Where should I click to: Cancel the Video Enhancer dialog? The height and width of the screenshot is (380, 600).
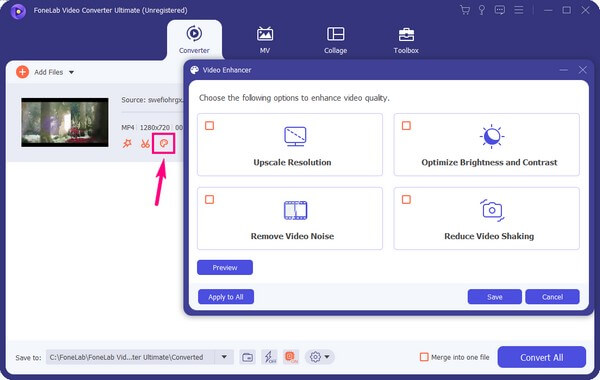click(552, 297)
